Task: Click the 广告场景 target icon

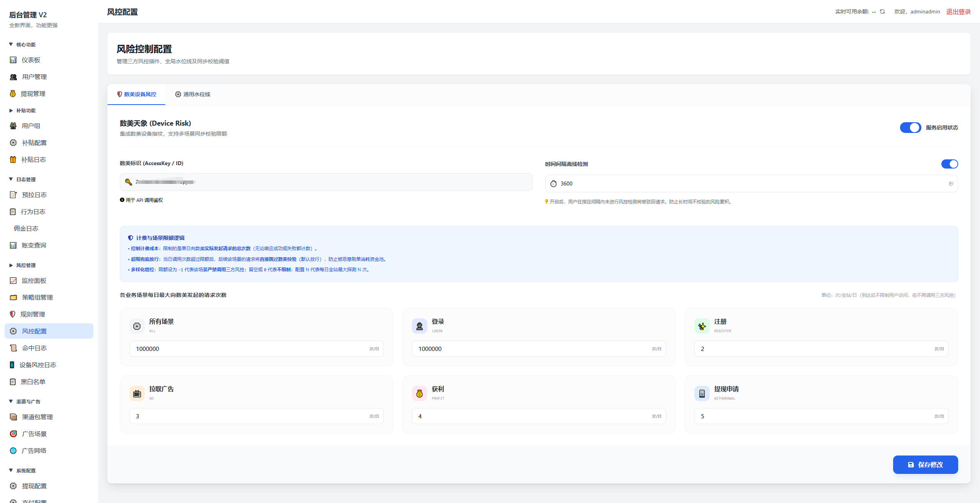Action: 13,434
